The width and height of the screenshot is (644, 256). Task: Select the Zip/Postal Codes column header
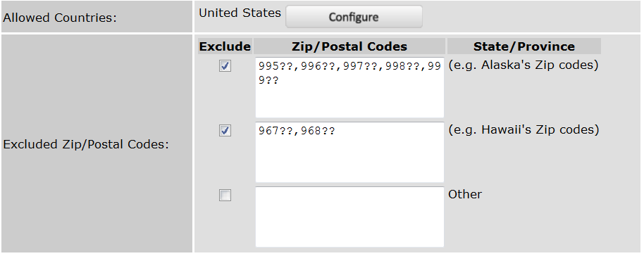(349, 46)
